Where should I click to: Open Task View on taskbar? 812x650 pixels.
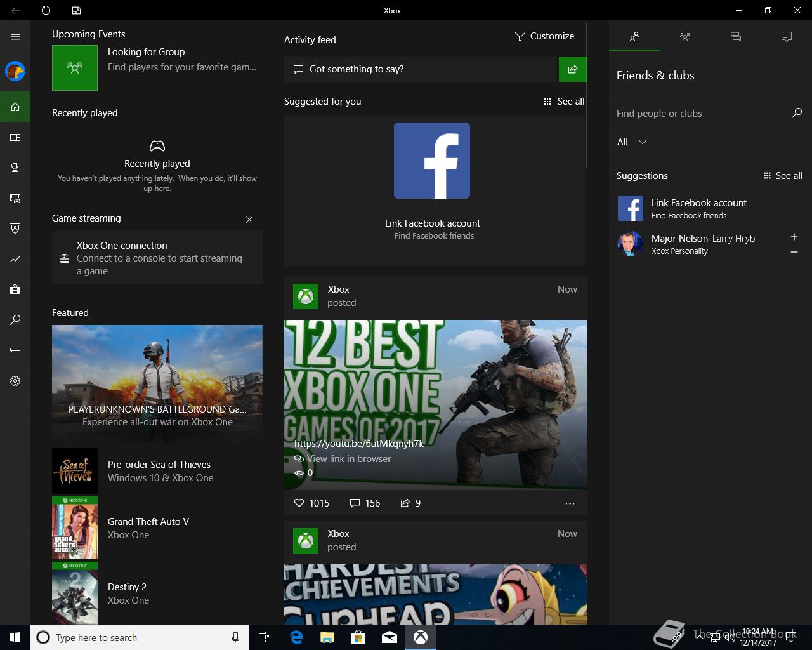(264, 637)
